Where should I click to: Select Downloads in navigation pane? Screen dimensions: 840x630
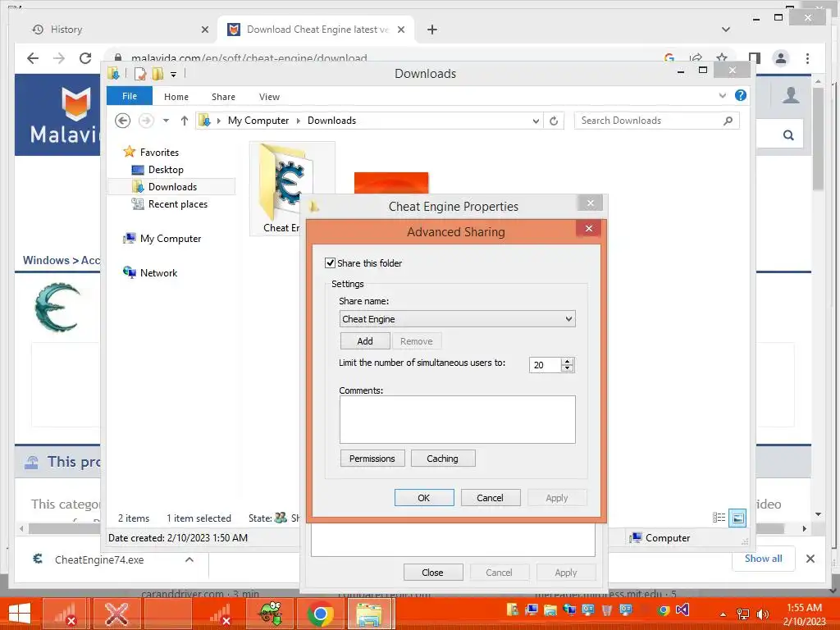[x=171, y=186]
